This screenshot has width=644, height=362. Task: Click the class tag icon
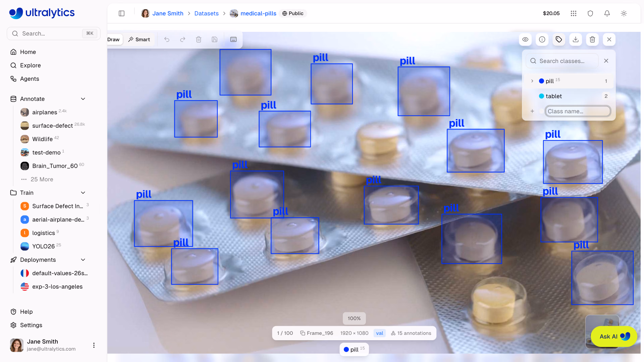[559, 40]
